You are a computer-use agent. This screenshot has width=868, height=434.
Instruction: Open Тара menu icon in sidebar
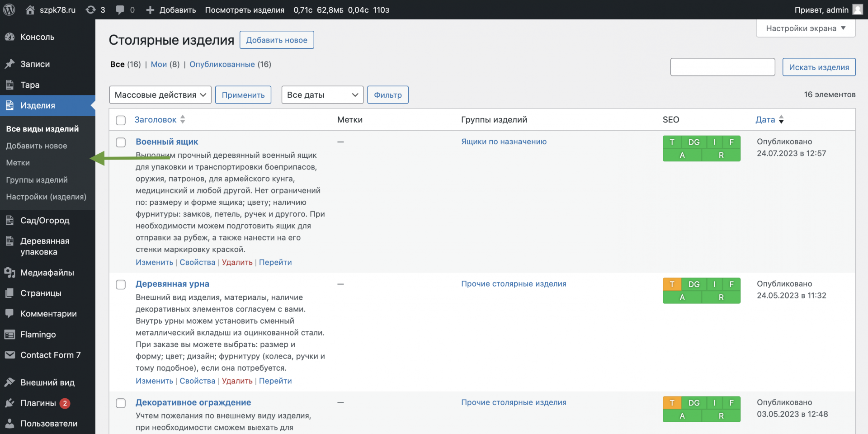(9, 85)
